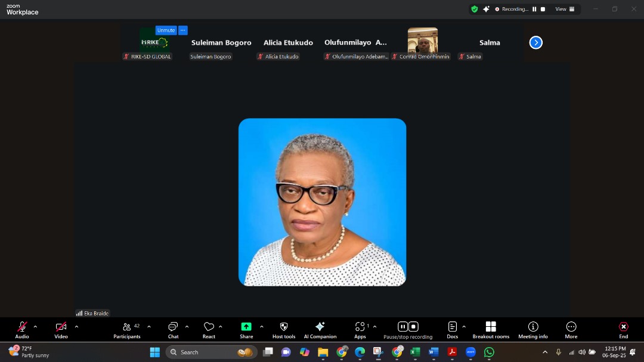Image resolution: width=644 pixels, height=362 pixels.
Task: Expand video settings arrow
Action: [x=76, y=327]
